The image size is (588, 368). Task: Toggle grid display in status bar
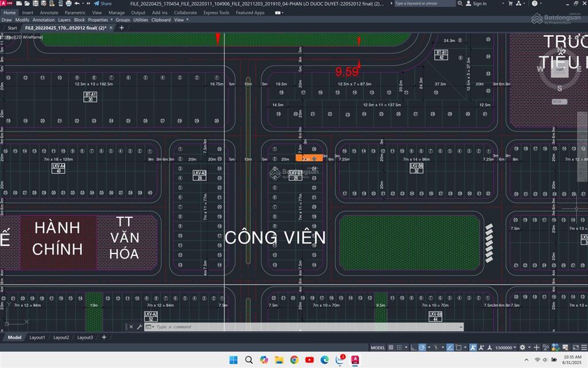click(x=390, y=348)
